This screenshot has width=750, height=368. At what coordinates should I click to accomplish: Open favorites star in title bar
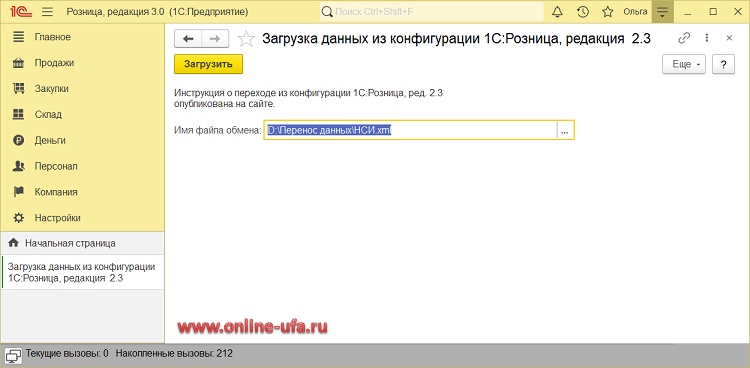coord(607,12)
